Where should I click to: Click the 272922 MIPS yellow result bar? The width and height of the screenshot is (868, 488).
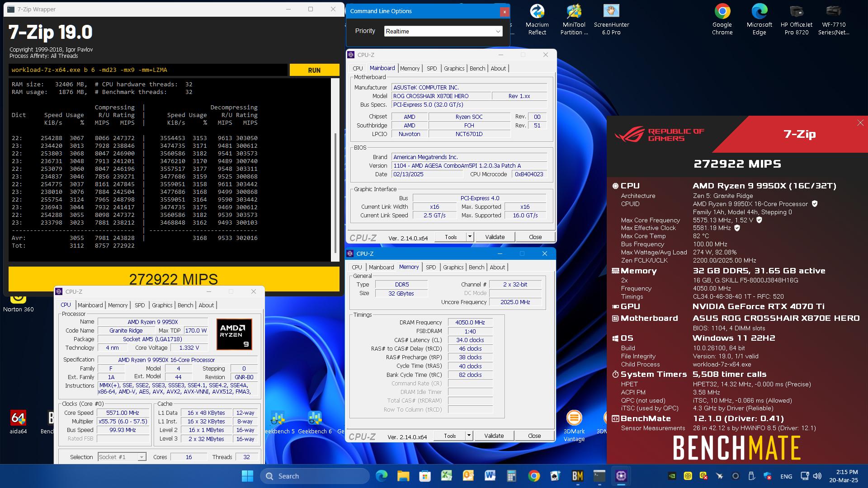tap(174, 279)
